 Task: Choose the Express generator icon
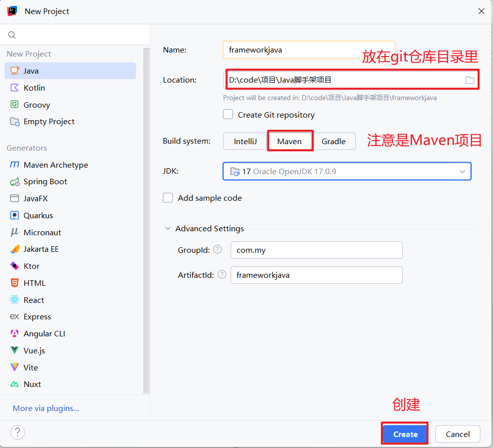pyautogui.click(x=15, y=316)
